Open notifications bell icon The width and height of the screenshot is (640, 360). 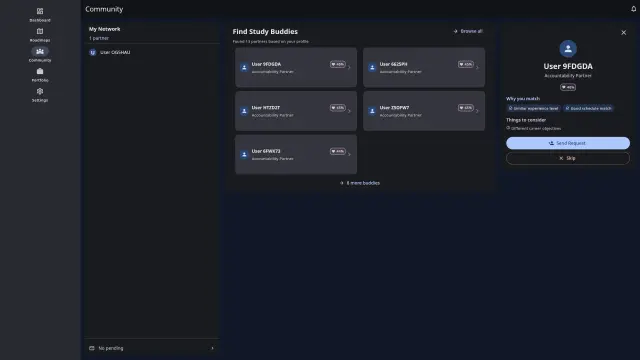coord(633,9)
